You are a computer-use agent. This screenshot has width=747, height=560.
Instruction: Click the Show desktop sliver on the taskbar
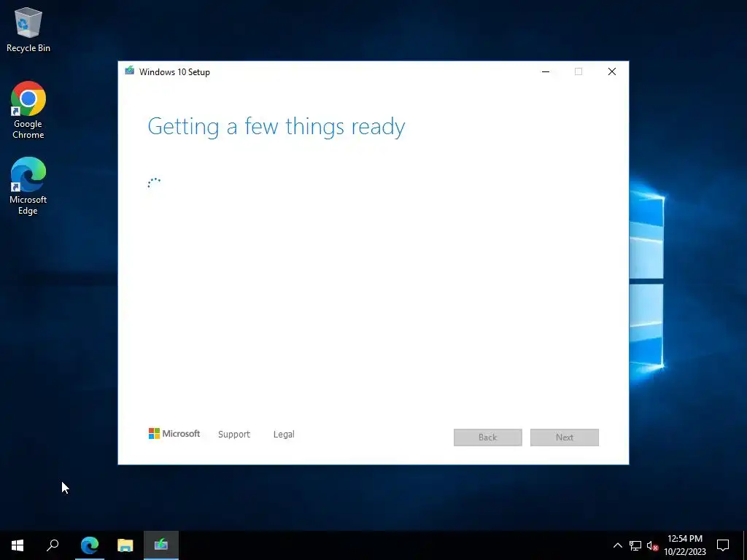[x=745, y=545]
